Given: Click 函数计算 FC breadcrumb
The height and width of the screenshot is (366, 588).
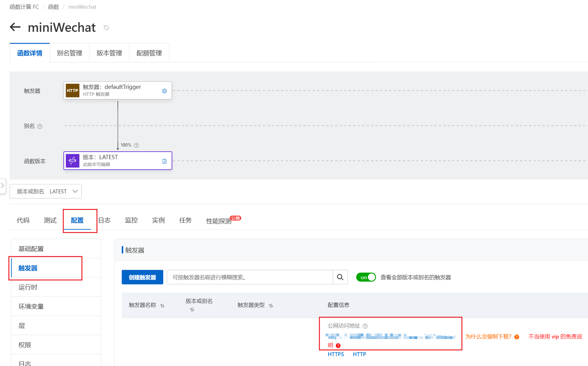Looking at the screenshot, I should tap(24, 7).
